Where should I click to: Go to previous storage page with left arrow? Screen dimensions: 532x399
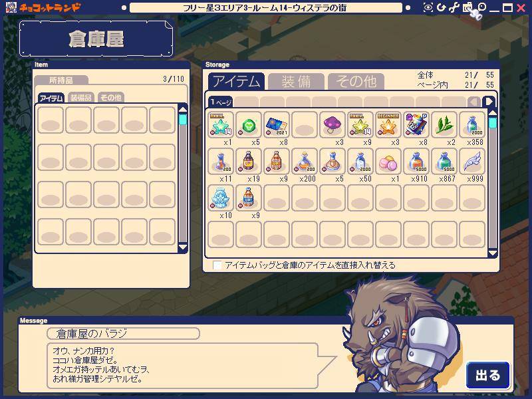(x=474, y=102)
